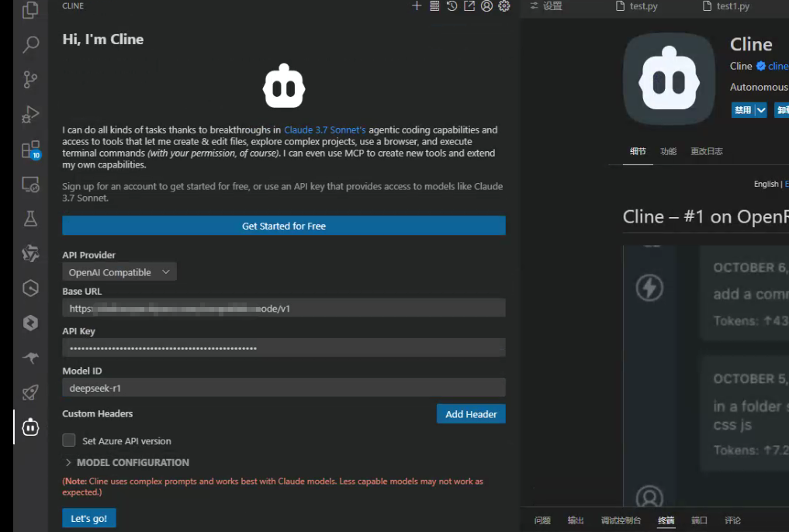
Task: Open Remote Explorer view
Action: click(x=30, y=185)
